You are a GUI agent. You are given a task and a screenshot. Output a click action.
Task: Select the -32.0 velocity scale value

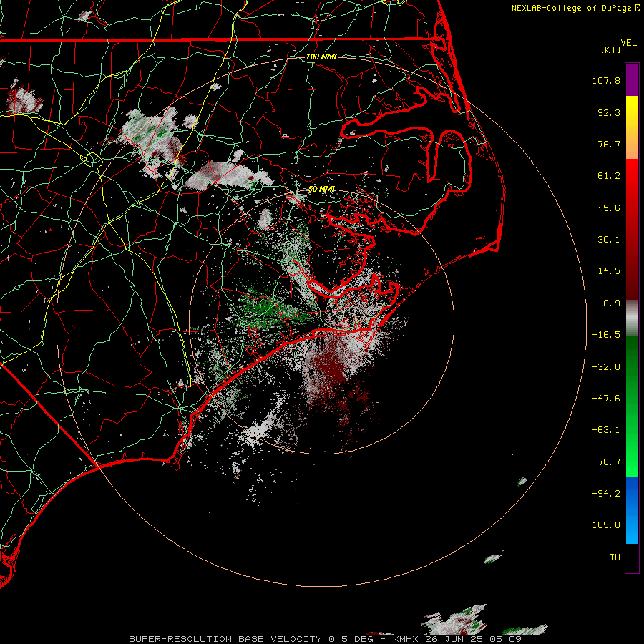click(x=606, y=367)
